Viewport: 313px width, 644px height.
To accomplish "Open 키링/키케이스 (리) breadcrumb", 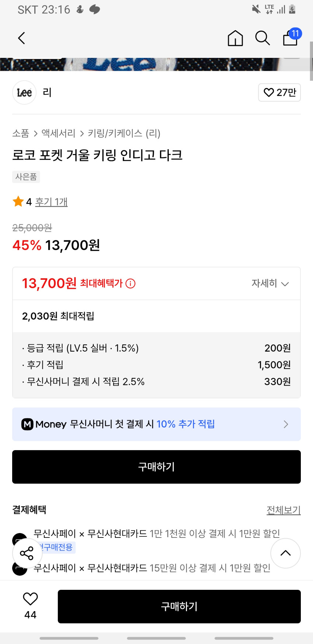I will (x=124, y=133).
